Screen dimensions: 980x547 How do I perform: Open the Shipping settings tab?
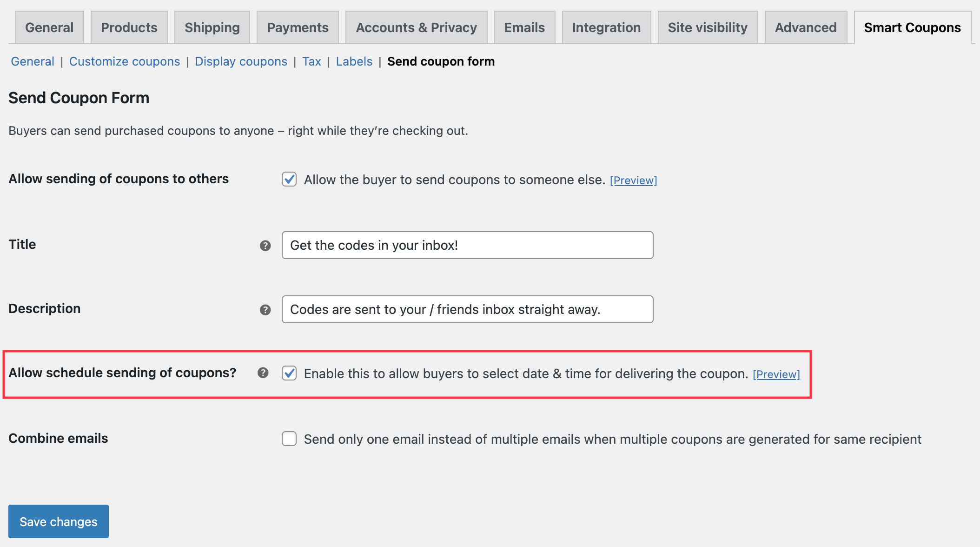click(x=212, y=27)
